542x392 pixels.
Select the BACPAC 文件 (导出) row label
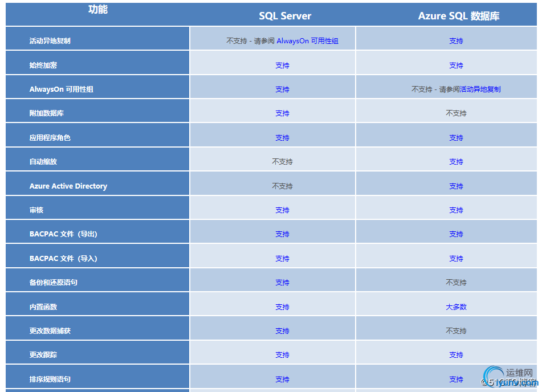[x=63, y=234]
